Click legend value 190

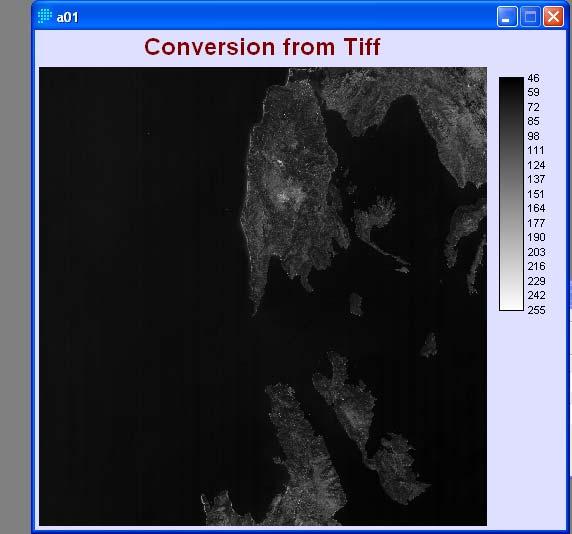(536, 237)
